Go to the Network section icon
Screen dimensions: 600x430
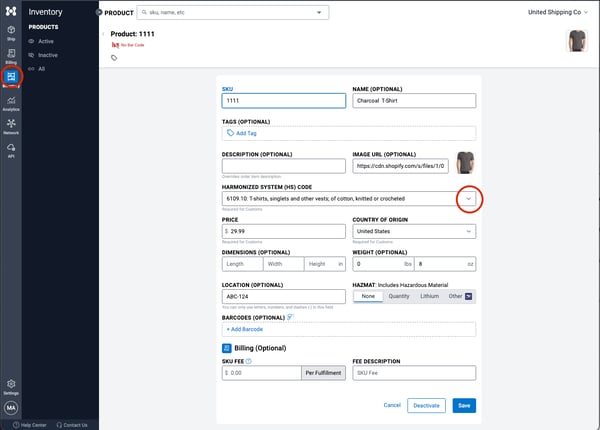(x=11, y=124)
